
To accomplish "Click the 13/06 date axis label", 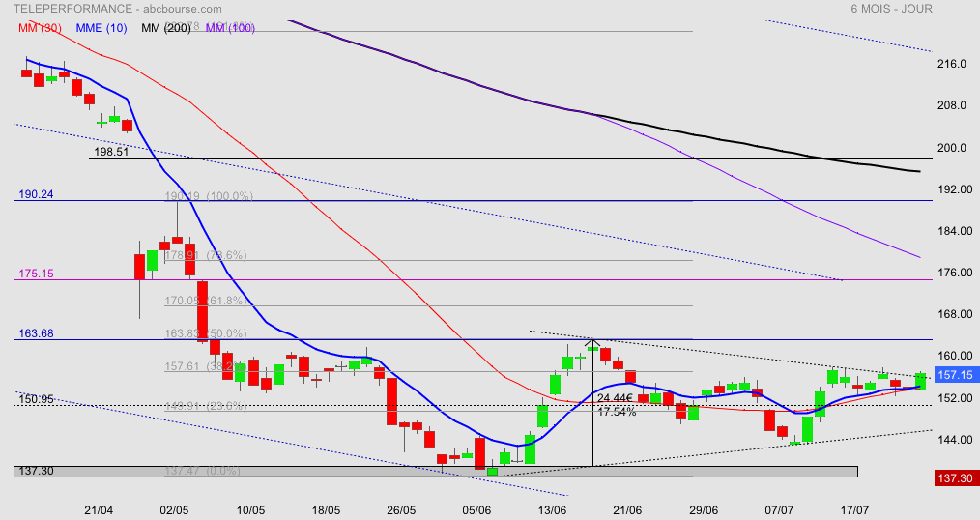I will (x=552, y=510).
